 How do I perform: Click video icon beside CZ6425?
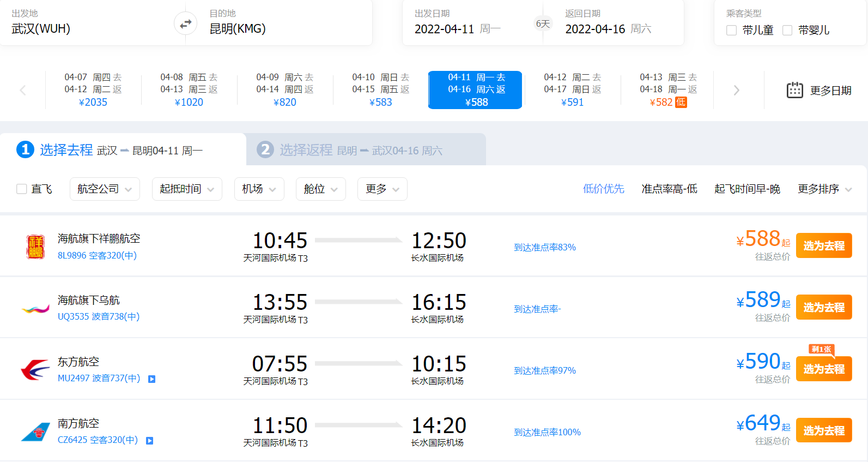(150, 441)
